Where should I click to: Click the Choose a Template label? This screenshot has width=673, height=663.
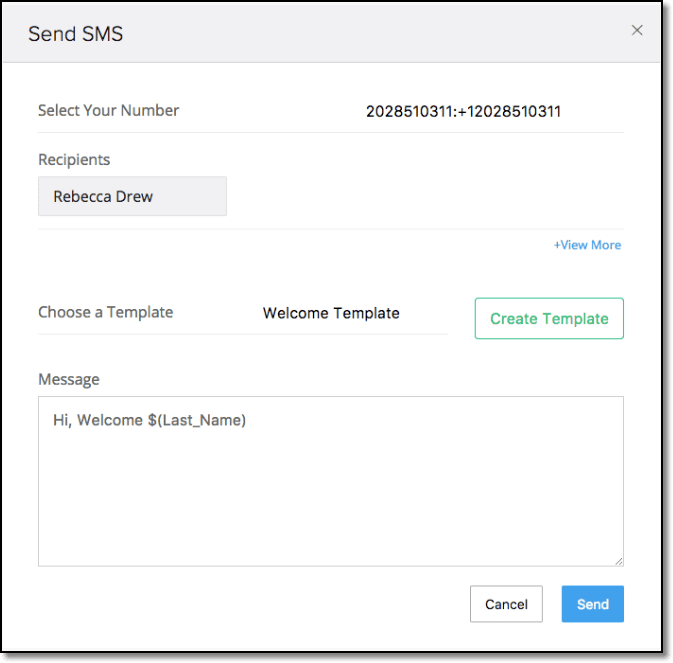pos(106,312)
